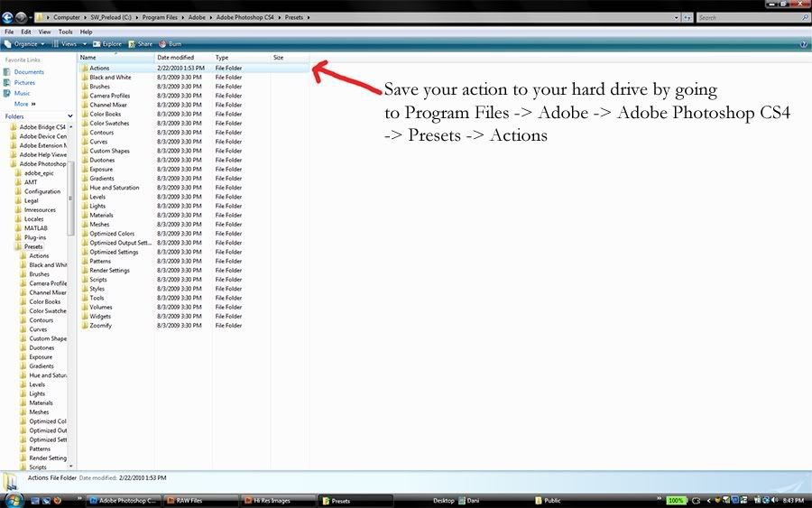This screenshot has height=508, width=812.
Task: Click the Folders tree vertical scrollbar
Action: [71, 199]
